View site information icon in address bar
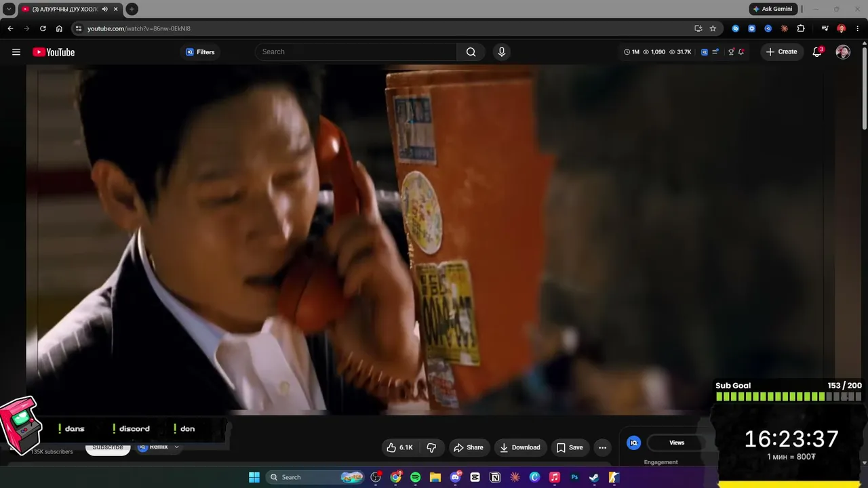Image resolution: width=868 pixels, height=488 pixels. coord(79,28)
